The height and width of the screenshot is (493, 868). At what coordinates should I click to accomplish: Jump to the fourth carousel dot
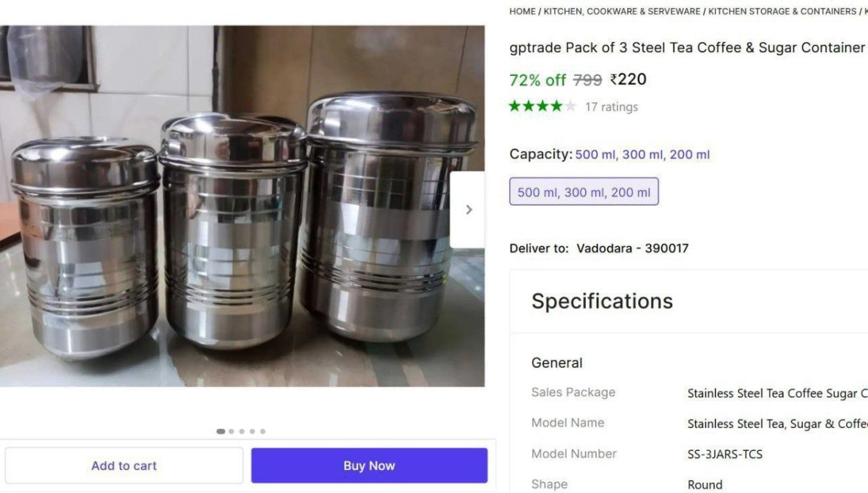[252, 431]
